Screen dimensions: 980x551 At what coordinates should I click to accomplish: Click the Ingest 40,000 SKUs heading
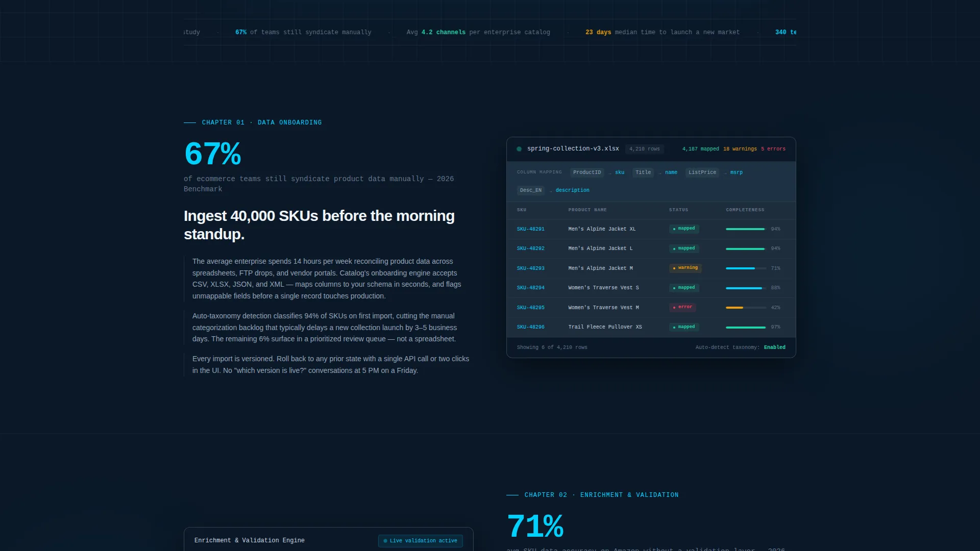(319, 225)
